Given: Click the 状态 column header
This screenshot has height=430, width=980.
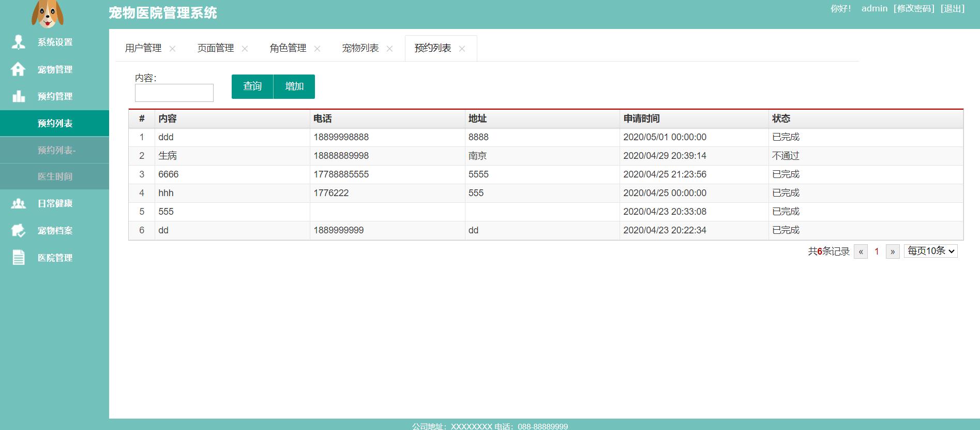Looking at the screenshot, I should click(x=866, y=118).
